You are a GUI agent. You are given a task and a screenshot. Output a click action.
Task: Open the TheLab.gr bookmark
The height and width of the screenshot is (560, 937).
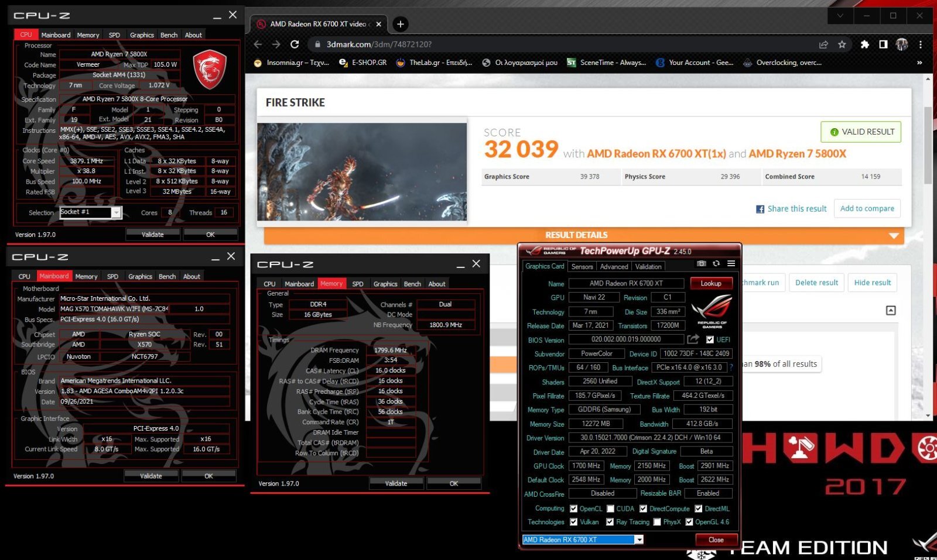[x=434, y=63]
